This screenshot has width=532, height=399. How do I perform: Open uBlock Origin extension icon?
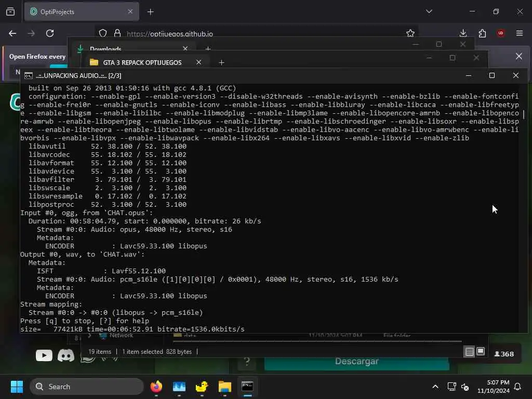click(x=501, y=33)
